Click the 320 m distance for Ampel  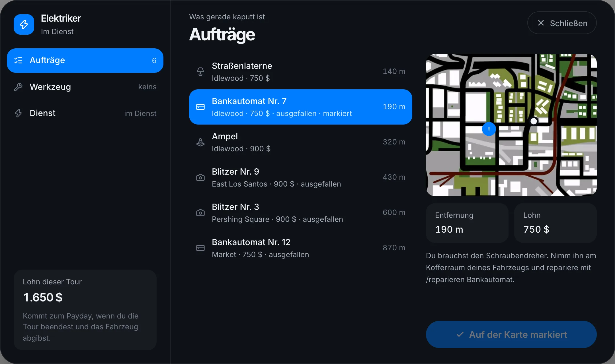(394, 142)
